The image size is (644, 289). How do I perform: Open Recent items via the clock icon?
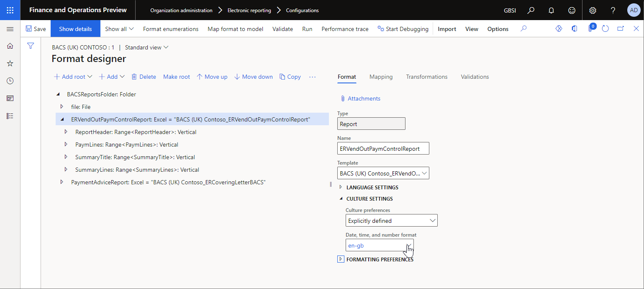[10, 80]
